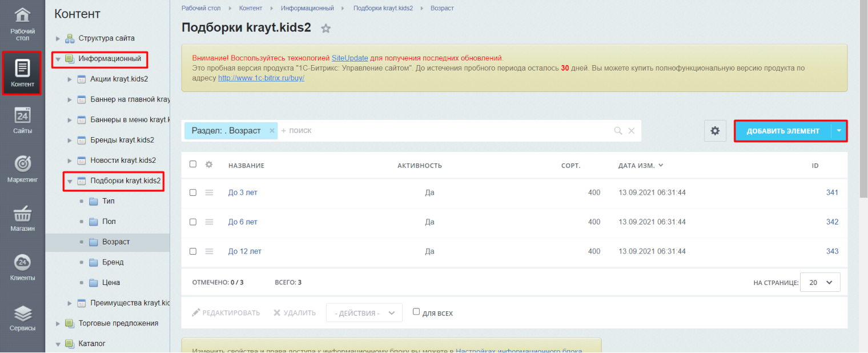Collapse the Подборки krayt.kids2 node

pyautogui.click(x=69, y=181)
